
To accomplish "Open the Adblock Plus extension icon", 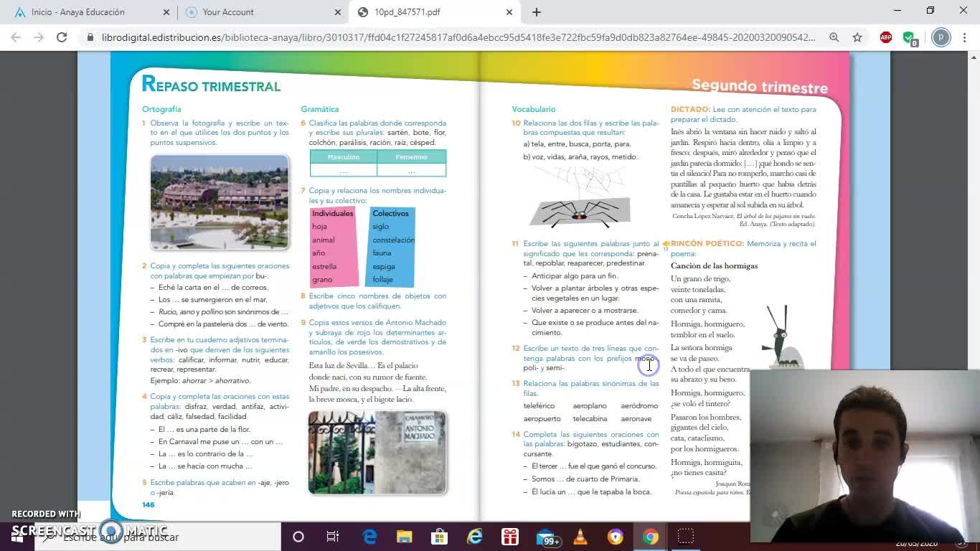I will click(886, 37).
